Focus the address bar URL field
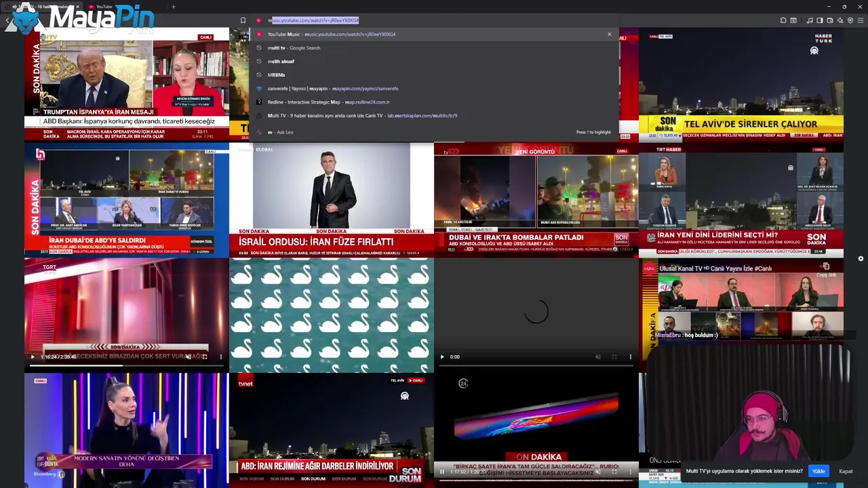Viewport: 868px width, 488px height. coord(434,20)
